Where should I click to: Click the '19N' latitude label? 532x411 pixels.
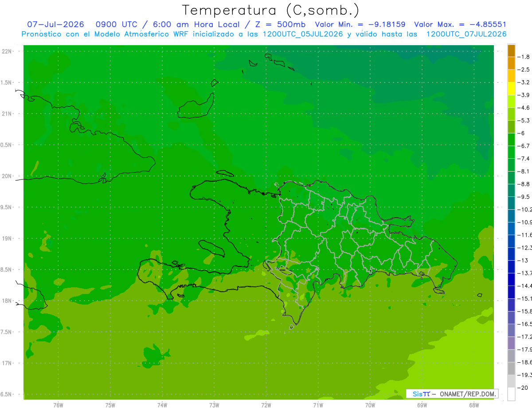8,238
